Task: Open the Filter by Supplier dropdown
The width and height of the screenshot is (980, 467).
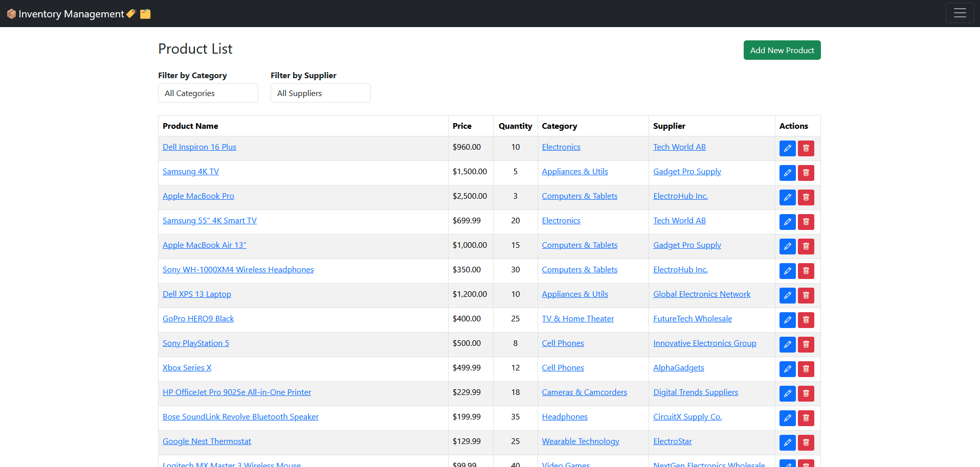Action: coord(321,93)
